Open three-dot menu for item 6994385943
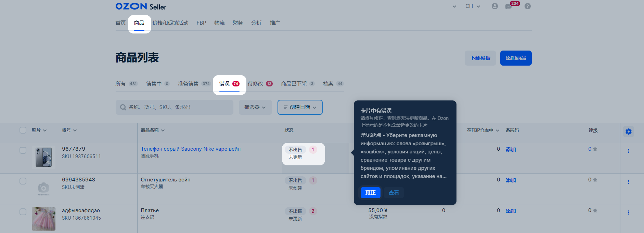Screen dimensions: 644x233 [x=628, y=182]
